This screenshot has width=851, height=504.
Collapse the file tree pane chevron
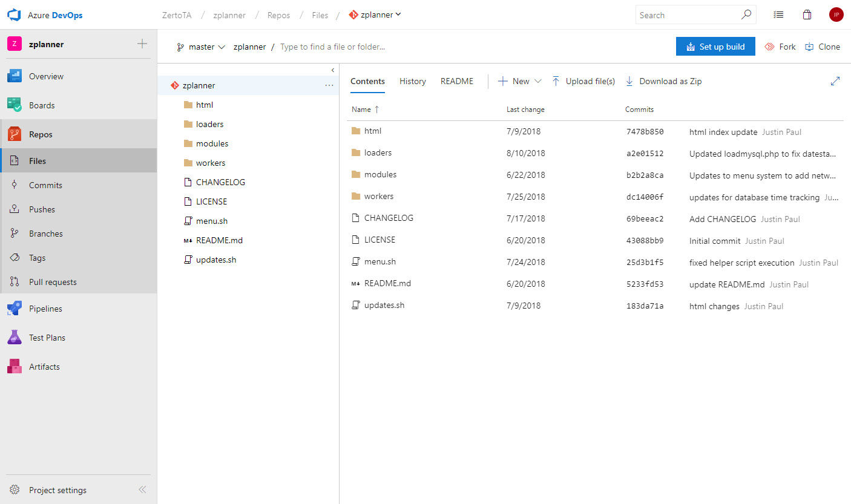click(x=333, y=70)
